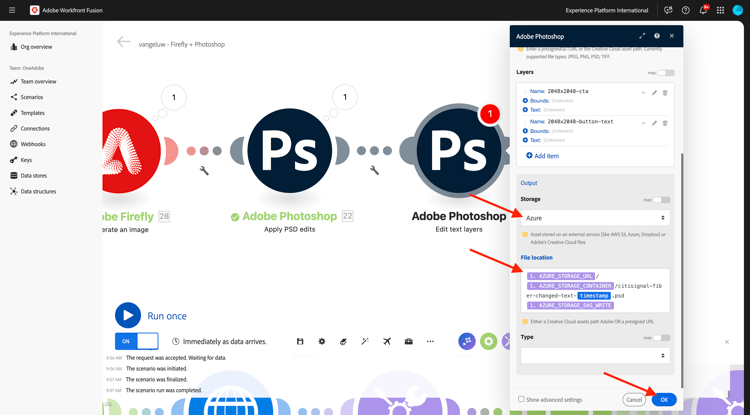Viewport: 750px width, 415px height.
Task: Delete the 2048x2048-cta layer item
Action: point(665,93)
